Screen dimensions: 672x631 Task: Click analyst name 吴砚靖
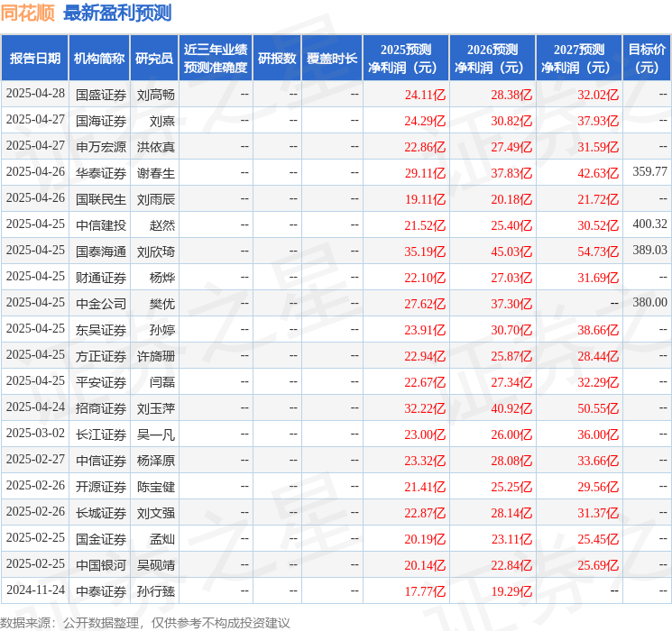click(x=156, y=565)
